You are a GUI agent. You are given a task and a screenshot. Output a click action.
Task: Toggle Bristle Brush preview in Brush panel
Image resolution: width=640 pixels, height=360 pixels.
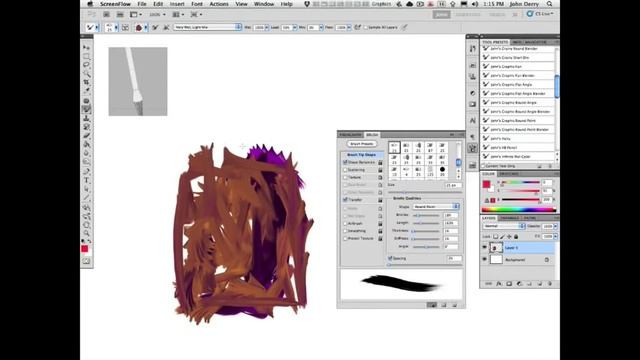pos(432,305)
